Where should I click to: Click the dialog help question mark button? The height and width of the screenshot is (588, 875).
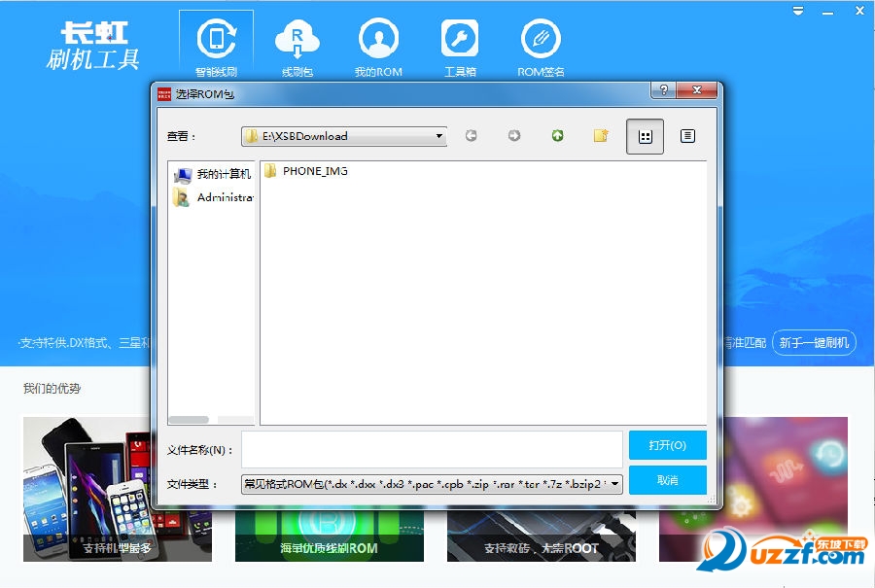point(664,91)
